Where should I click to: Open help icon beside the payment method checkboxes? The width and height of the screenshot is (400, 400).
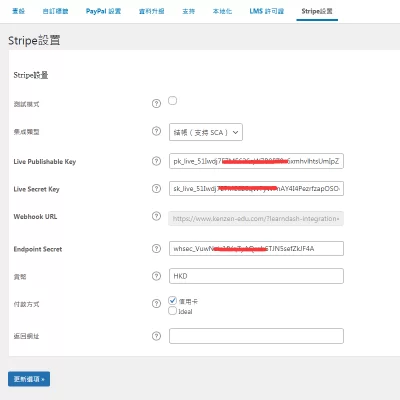click(156, 304)
